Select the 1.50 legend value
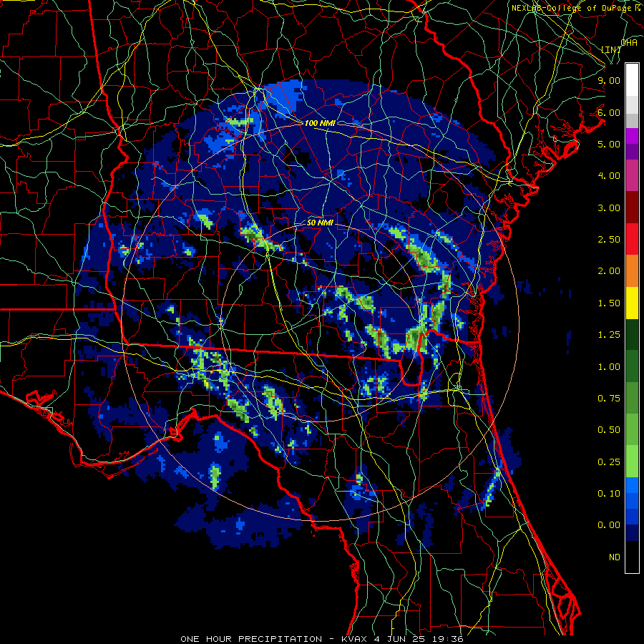This screenshot has width=644, height=644. [x=609, y=303]
